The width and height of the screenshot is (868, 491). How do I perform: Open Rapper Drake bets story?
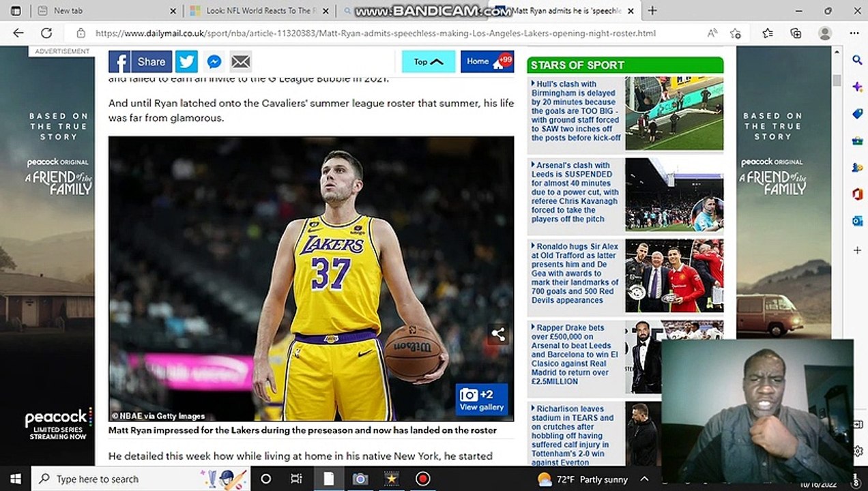click(x=575, y=355)
